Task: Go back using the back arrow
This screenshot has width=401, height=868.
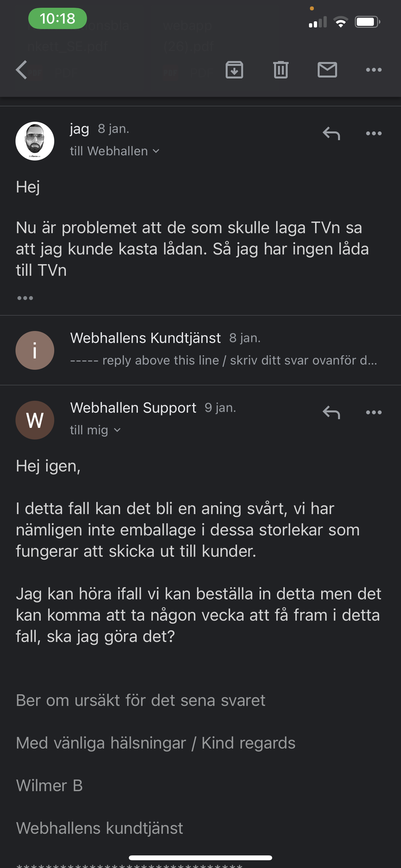Action: point(22,70)
